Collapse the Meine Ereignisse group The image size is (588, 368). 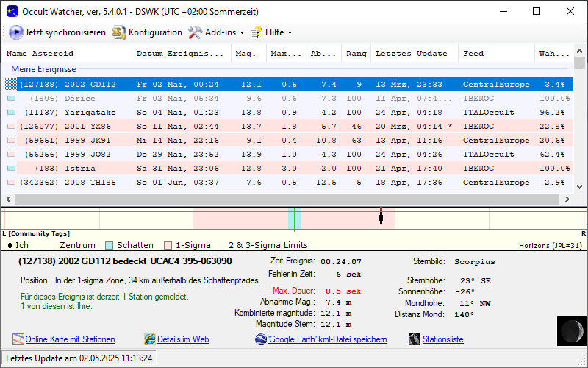[43, 69]
